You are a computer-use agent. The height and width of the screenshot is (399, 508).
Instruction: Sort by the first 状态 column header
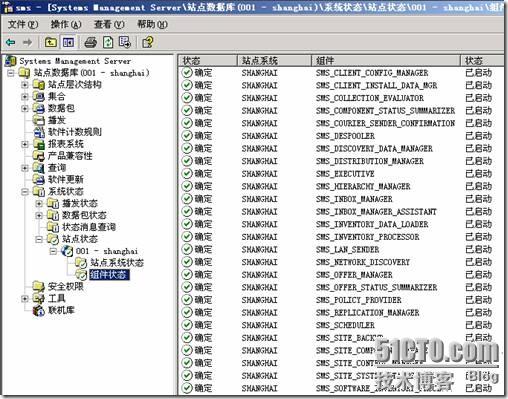[208, 61]
